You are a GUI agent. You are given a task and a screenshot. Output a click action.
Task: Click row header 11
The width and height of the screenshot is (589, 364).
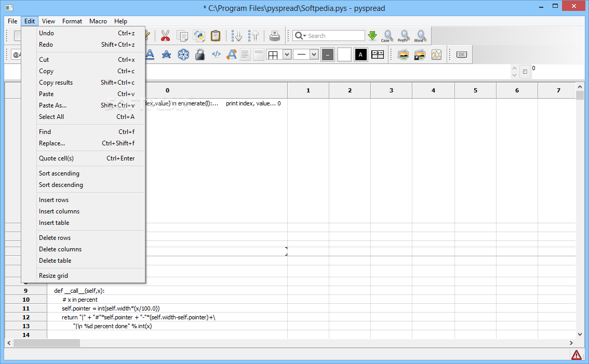coord(26,308)
